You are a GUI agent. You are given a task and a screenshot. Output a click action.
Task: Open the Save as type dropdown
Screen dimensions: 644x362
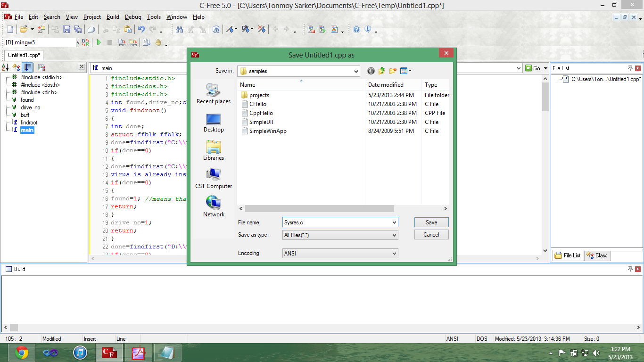pyautogui.click(x=395, y=235)
